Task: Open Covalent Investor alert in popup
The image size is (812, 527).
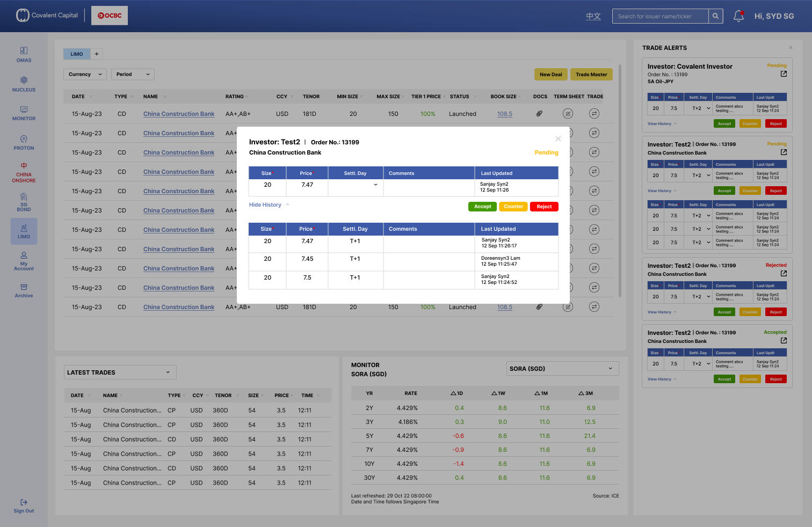Action: click(784, 74)
